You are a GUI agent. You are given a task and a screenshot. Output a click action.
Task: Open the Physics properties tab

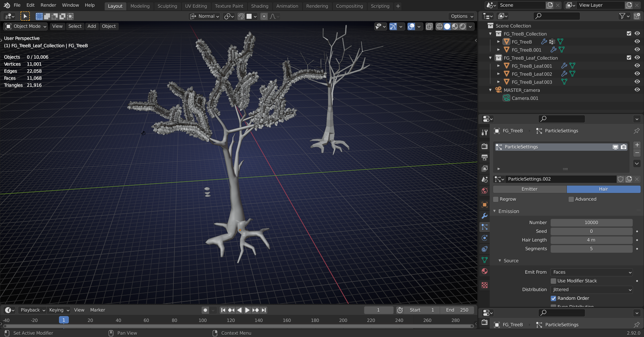484,238
